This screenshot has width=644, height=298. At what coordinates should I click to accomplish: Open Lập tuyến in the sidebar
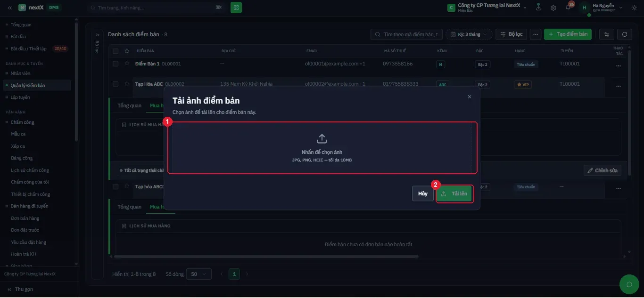pyautogui.click(x=20, y=97)
